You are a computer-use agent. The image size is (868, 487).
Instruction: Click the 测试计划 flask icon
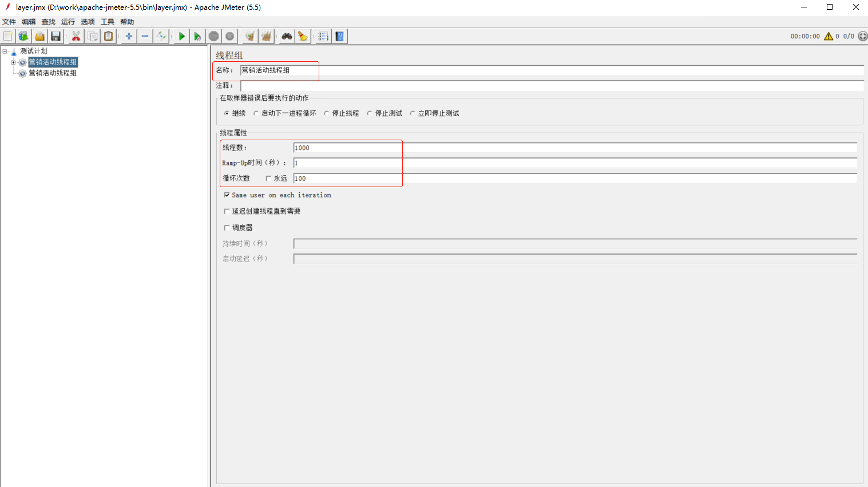pos(14,51)
